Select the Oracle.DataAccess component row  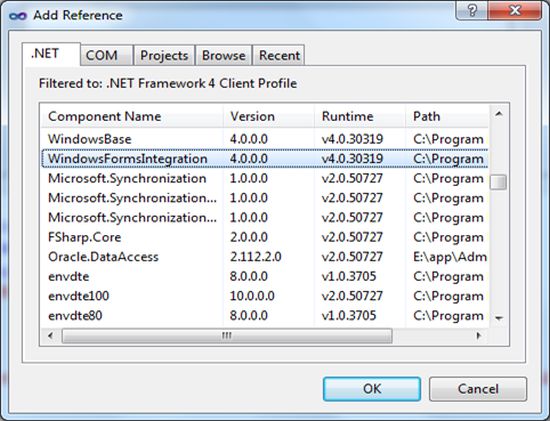[264, 257]
